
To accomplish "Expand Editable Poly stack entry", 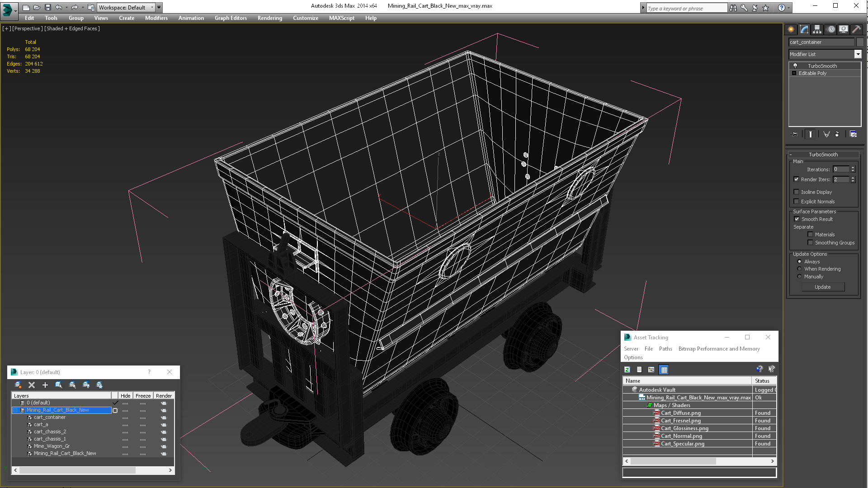I will (794, 73).
